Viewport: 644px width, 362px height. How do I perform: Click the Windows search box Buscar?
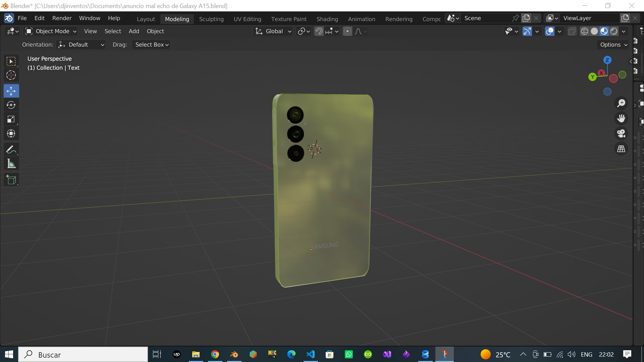83,354
